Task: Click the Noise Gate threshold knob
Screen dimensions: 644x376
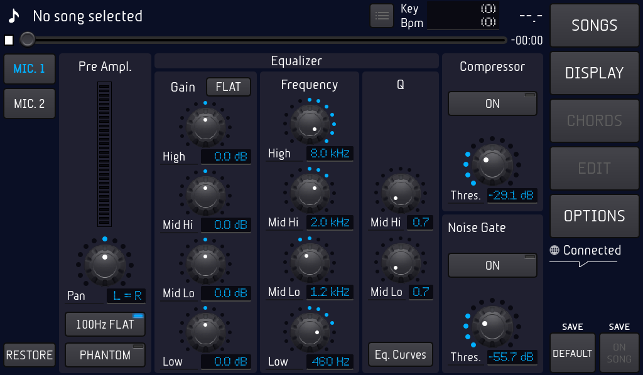Action: pos(492,327)
